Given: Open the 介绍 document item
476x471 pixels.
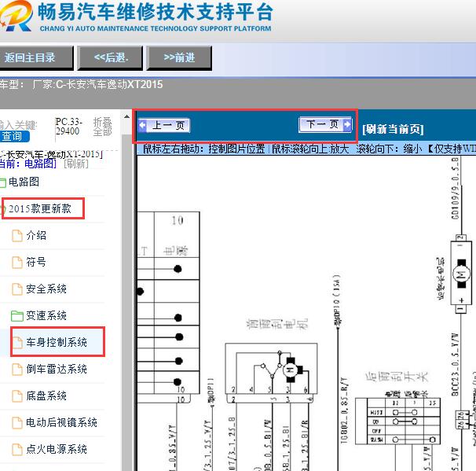Looking at the screenshot, I should (36, 235).
